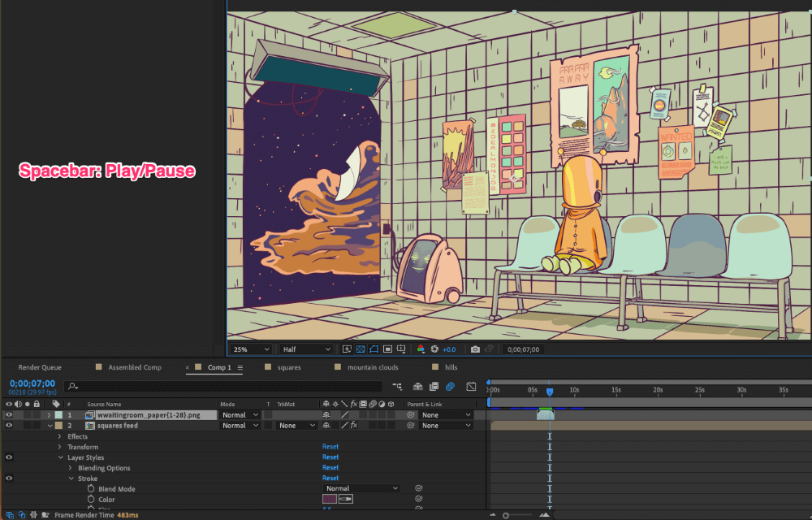Open show channel and color management icon

pos(421,349)
